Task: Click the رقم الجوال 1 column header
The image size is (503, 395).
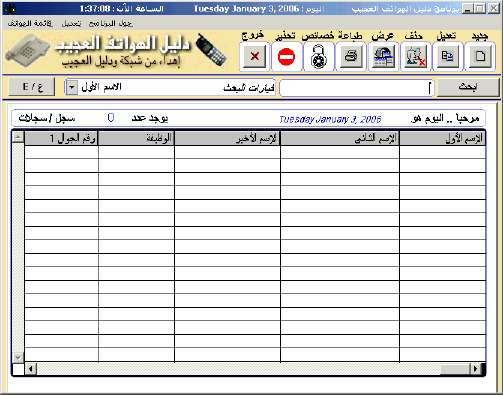Action: pyautogui.click(x=61, y=138)
